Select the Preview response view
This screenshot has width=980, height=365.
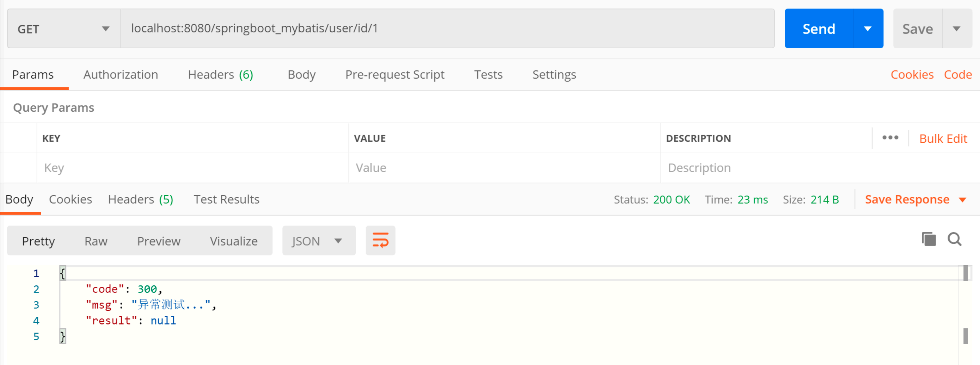[159, 241]
